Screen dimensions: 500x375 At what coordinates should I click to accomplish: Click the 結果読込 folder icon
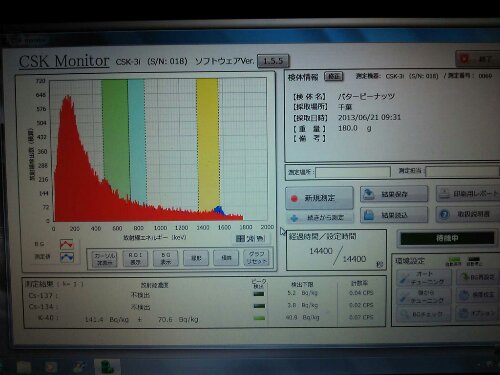point(369,215)
